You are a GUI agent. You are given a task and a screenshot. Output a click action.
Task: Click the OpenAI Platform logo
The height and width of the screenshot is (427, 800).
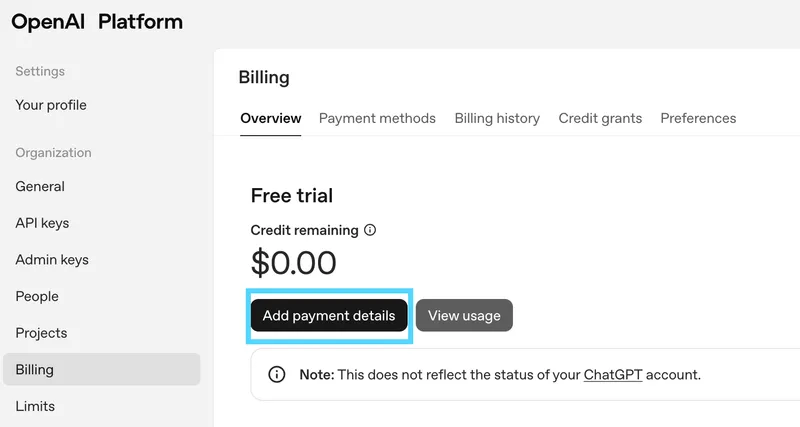(97, 22)
